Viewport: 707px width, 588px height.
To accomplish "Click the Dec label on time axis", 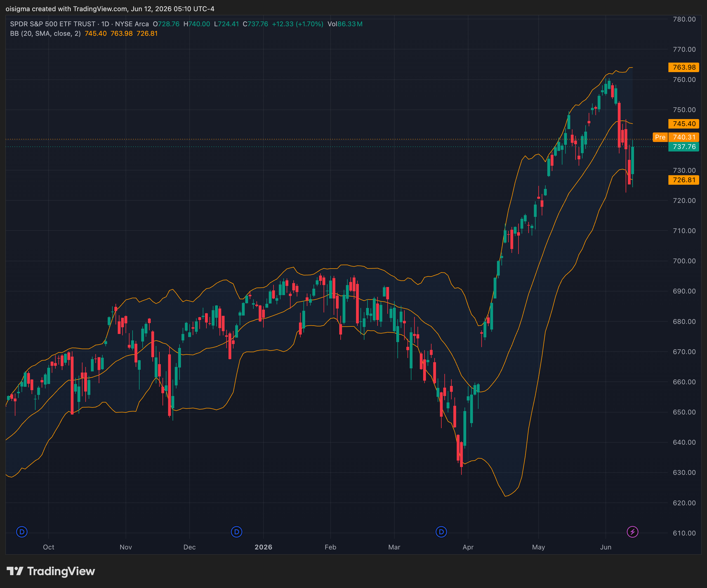I will [x=190, y=547].
